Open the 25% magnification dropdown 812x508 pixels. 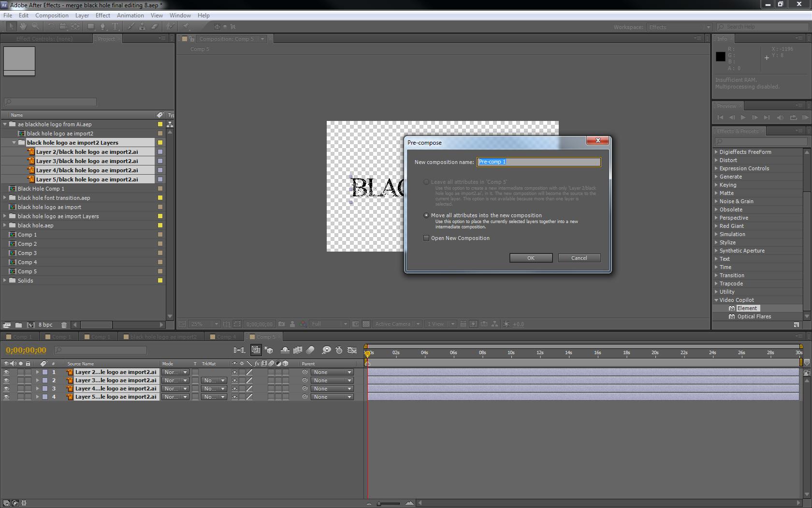point(204,324)
